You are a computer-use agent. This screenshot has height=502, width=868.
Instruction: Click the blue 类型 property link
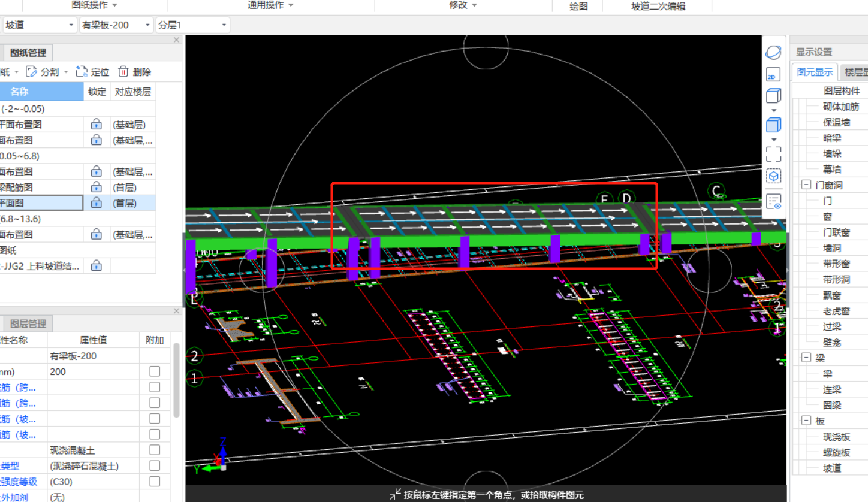pos(10,465)
